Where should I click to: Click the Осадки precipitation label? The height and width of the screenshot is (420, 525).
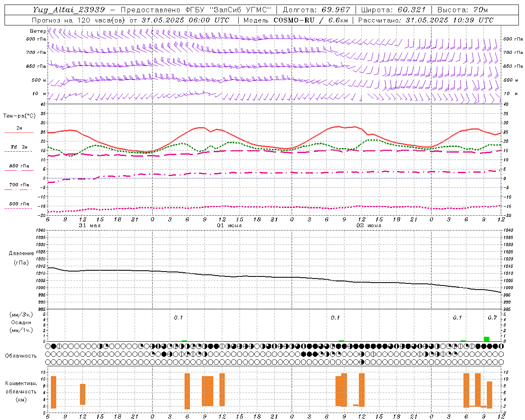[x=21, y=322]
